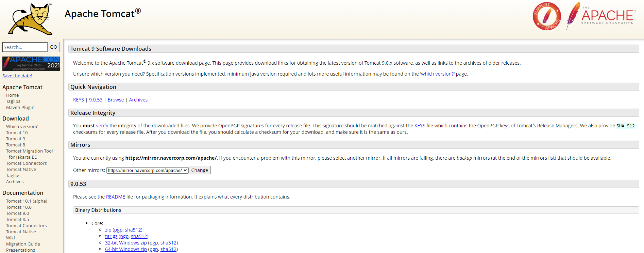Focus the Search input field
Screen dimensions: 644x253
click(x=25, y=47)
